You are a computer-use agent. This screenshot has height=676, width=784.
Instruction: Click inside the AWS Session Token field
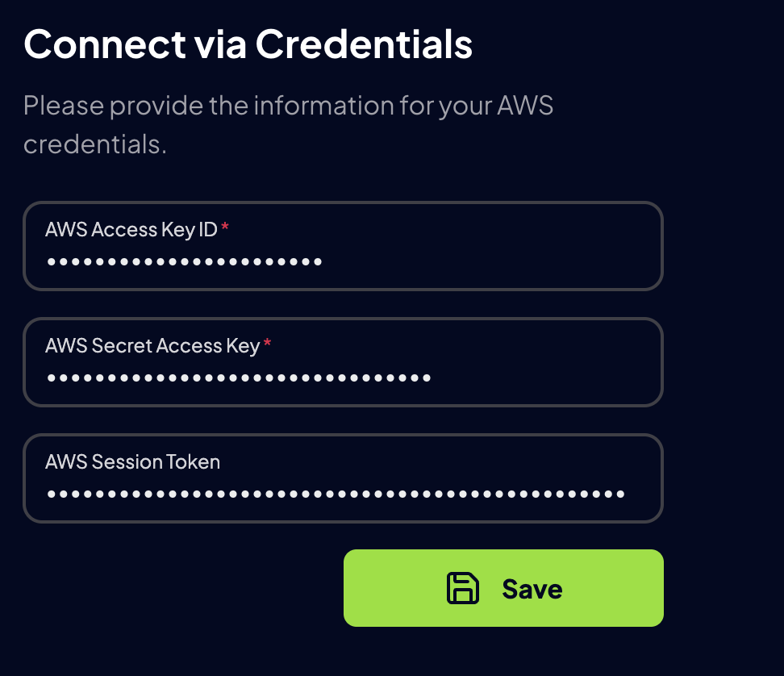coord(343,493)
